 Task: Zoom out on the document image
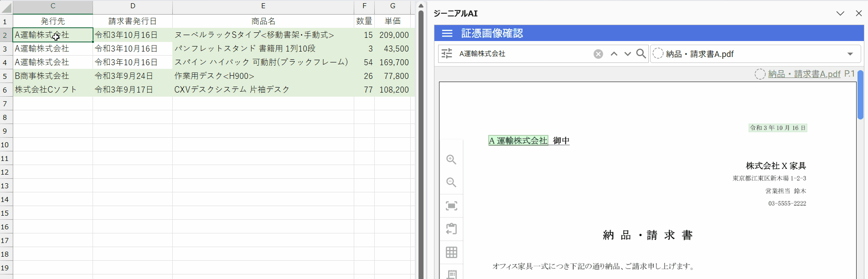[451, 182]
